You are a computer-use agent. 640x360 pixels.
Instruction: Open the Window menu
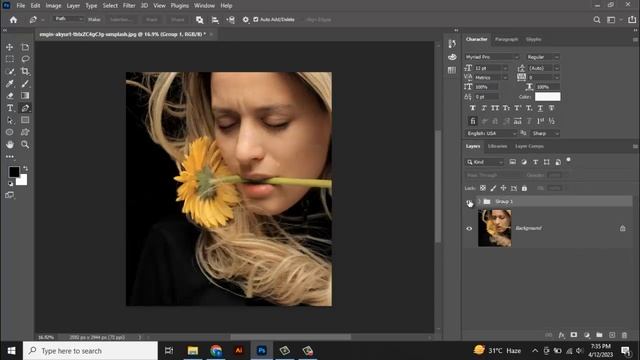coord(204,6)
